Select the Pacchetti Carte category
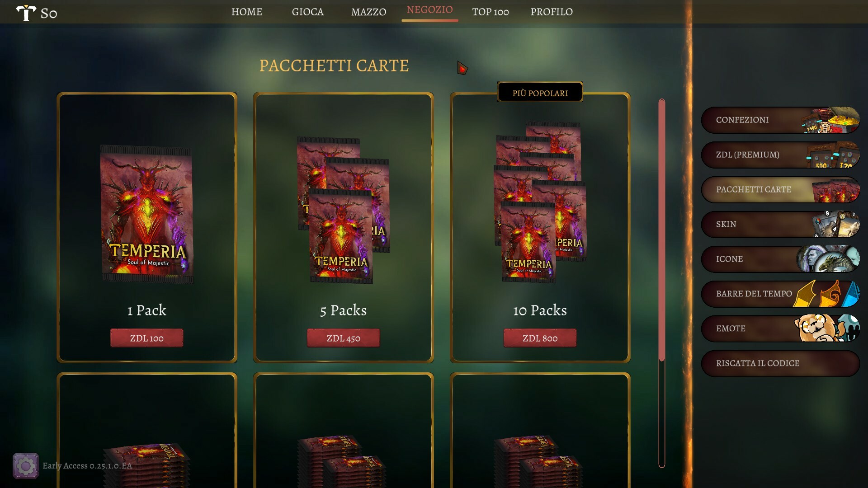Viewport: 868px width, 488px height. pos(780,190)
